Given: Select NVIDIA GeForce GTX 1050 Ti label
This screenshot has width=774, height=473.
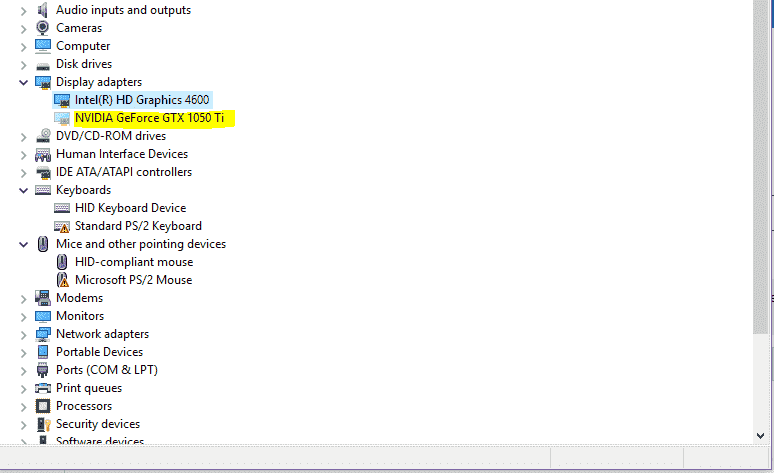Looking at the screenshot, I should point(150,118).
